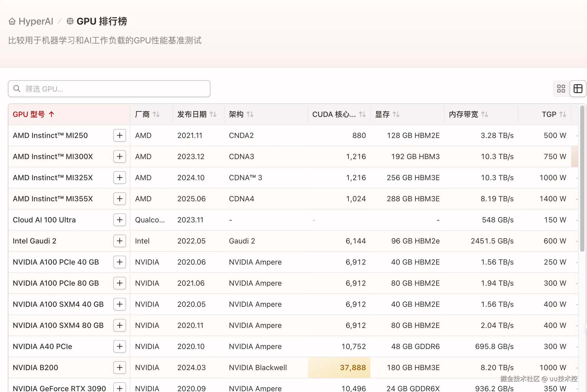
Task: Select the grid card view icon
Action: (x=561, y=89)
